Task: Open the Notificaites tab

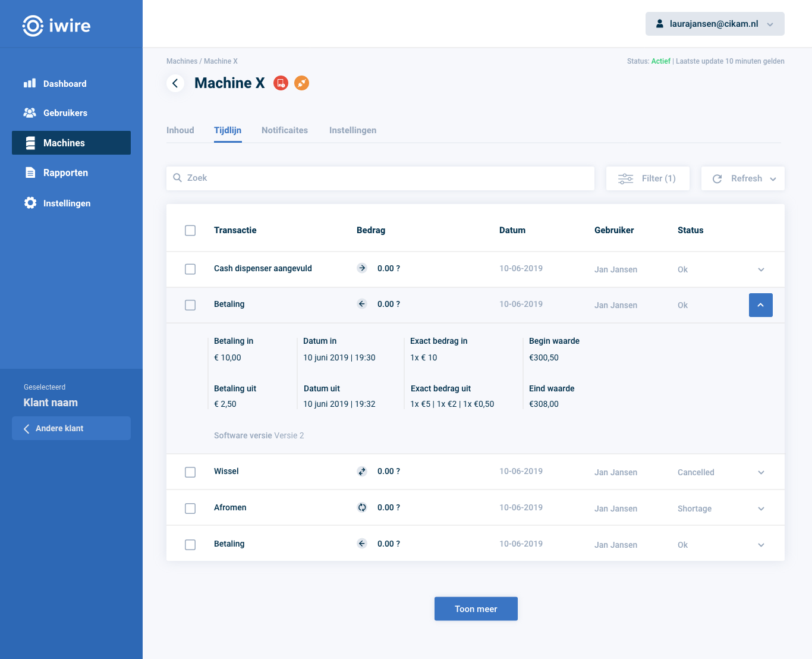Action: (285, 130)
